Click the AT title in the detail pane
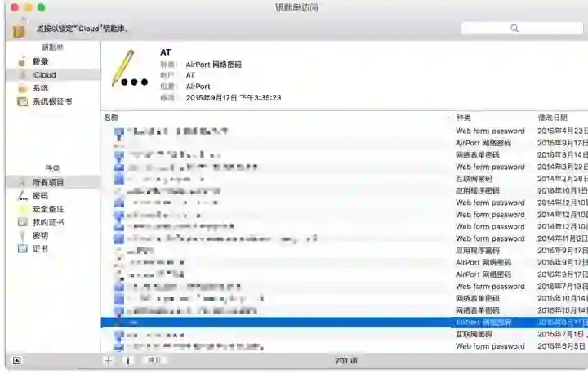Screen dimensions: 588x374 point(165,52)
